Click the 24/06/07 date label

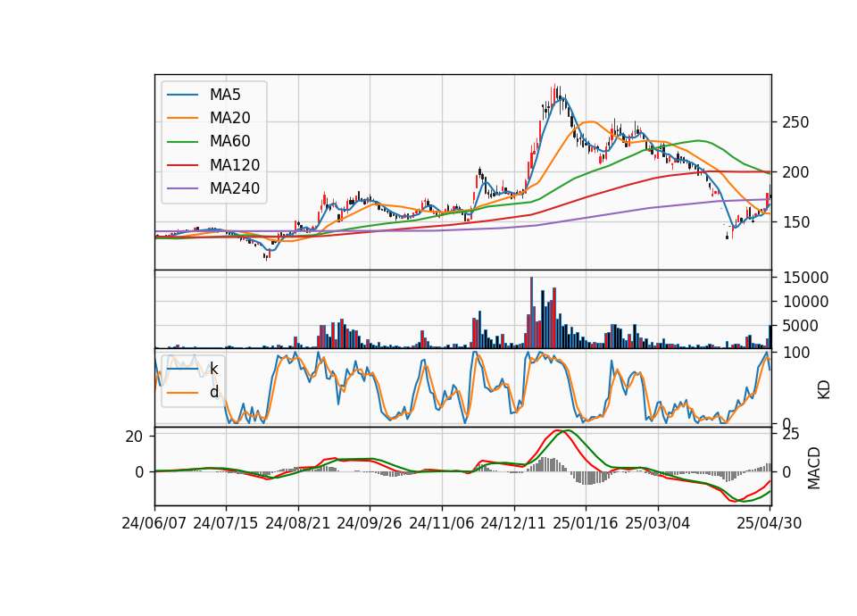point(154,523)
